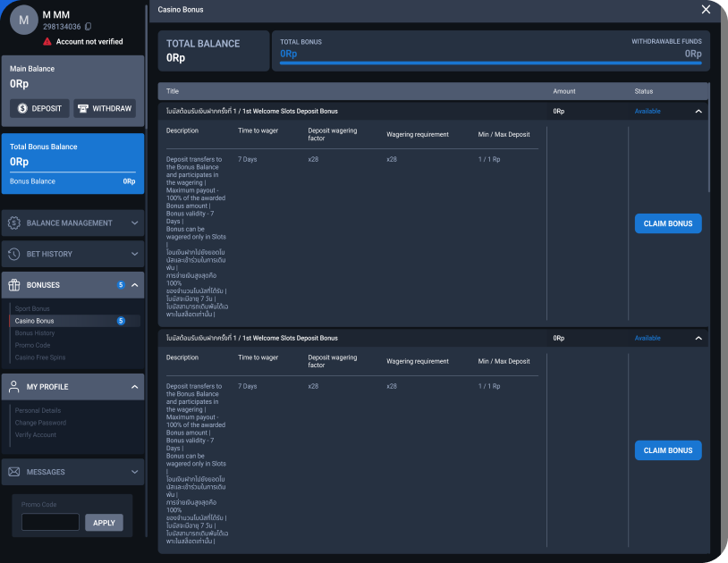Open Bonus History menu item
The width and height of the screenshot is (728, 563).
(x=35, y=332)
